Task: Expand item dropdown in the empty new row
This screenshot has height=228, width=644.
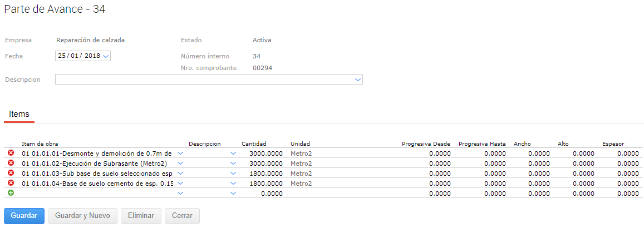Action: tap(180, 194)
